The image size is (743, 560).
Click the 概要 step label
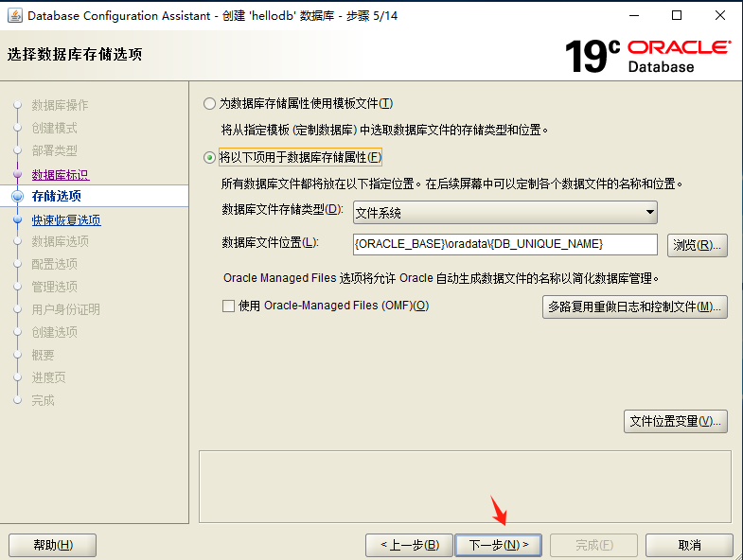point(44,355)
